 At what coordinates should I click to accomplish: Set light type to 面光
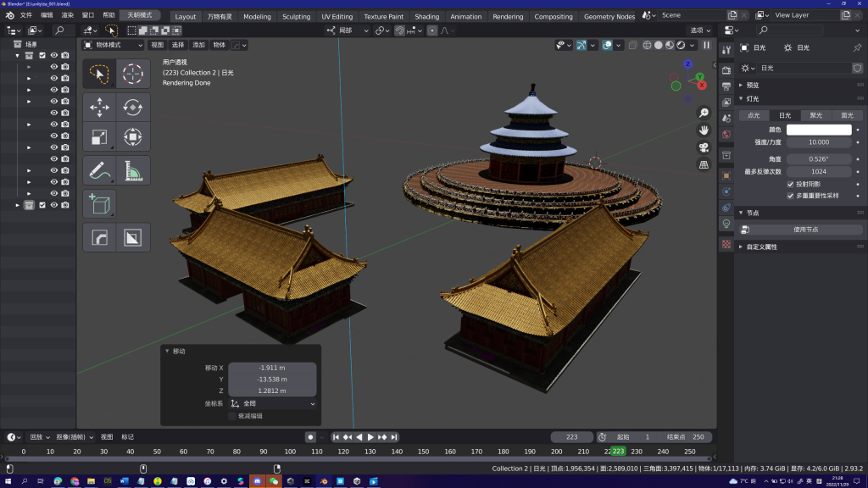coord(847,115)
